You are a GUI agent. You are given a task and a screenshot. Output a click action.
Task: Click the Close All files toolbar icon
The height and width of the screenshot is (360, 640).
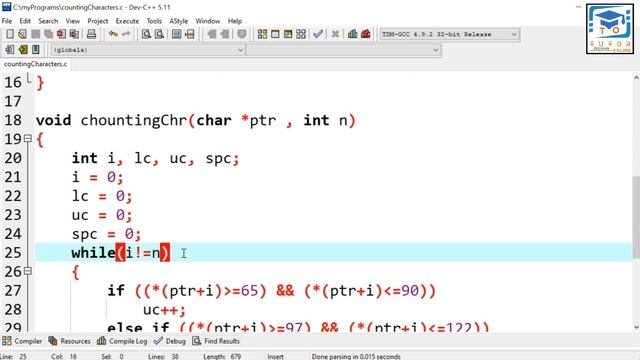click(x=74, y=34)
